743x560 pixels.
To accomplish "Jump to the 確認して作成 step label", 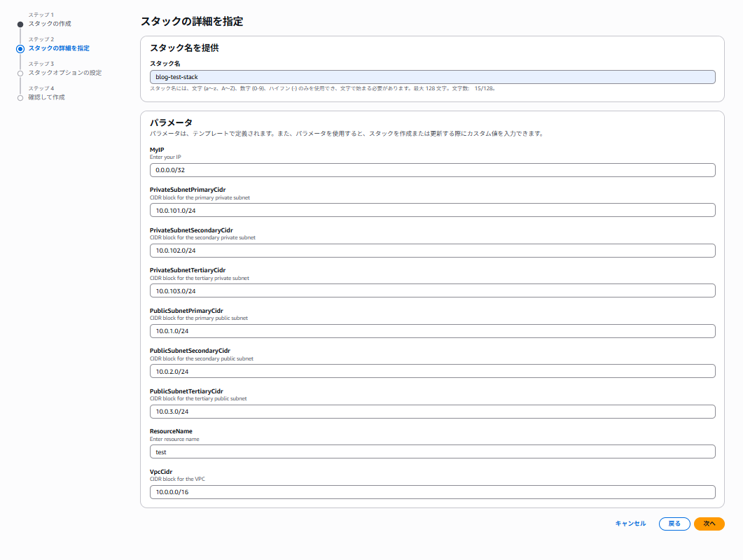I will 46,97.
